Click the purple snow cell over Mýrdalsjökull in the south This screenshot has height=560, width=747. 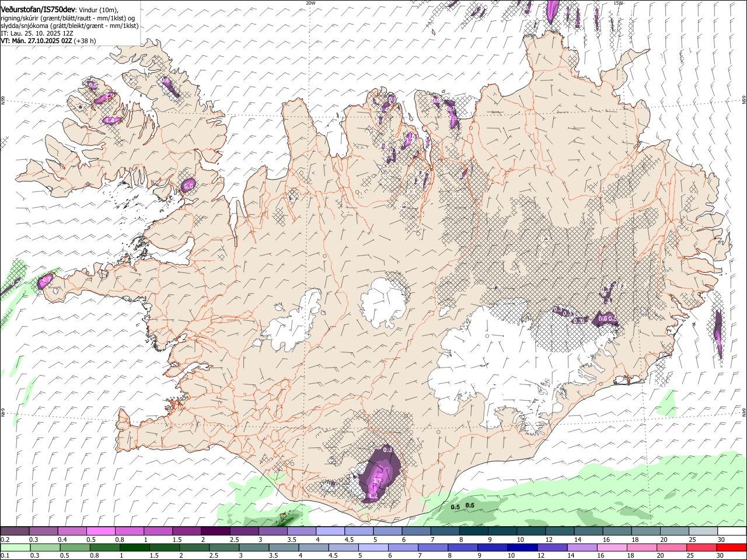click(x=379, y=474)
